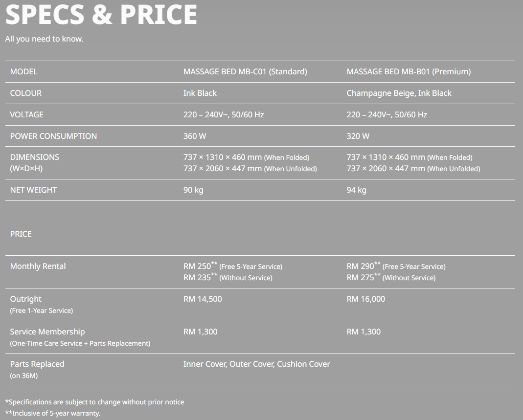Click the VOLTAGE row label
The width and height of the screenshot is (523, 420).
[x=27, y=115]
